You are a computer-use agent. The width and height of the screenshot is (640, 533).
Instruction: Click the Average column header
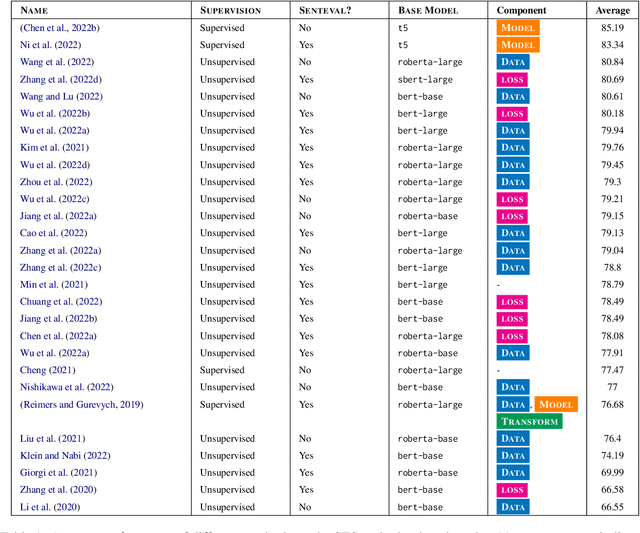click(x=611, y=10)
